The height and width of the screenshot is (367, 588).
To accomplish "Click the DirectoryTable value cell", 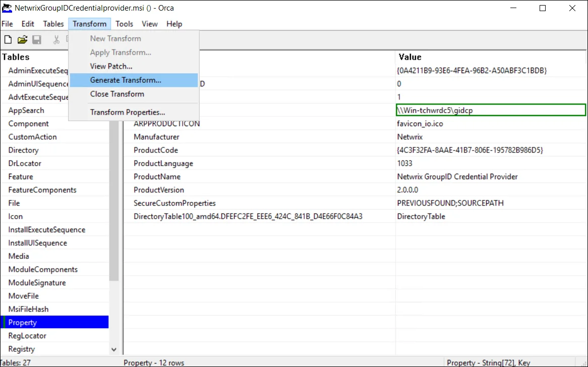I will pos(421,217).
